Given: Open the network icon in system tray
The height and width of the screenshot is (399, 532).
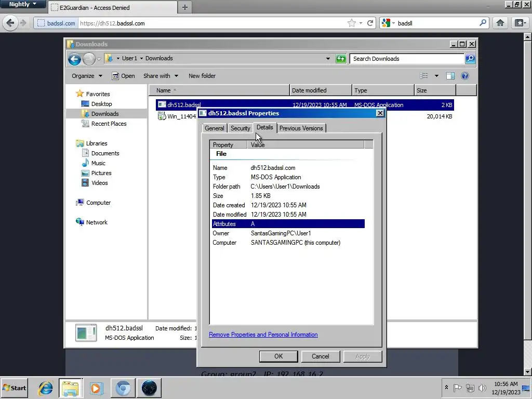Looking at the screenshot, I should [x=470, y=388].
